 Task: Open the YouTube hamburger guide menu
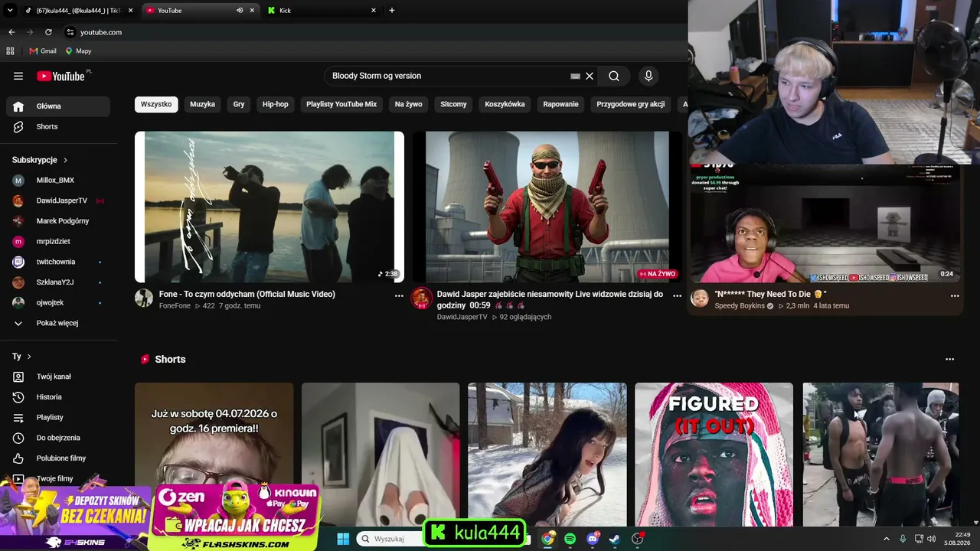pyautogui.click(x=18, y=76)
